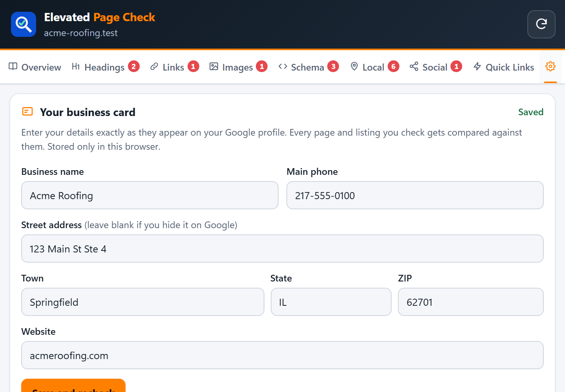Open the Local tab
The image size is (565, 392).
(x=375, y=67)
